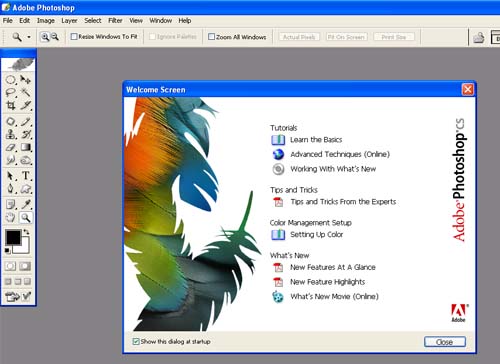Image resolution: width=500 pixels, height=364 pixels.
Task: Select the History Brush tool
Action: coord(26,134)
